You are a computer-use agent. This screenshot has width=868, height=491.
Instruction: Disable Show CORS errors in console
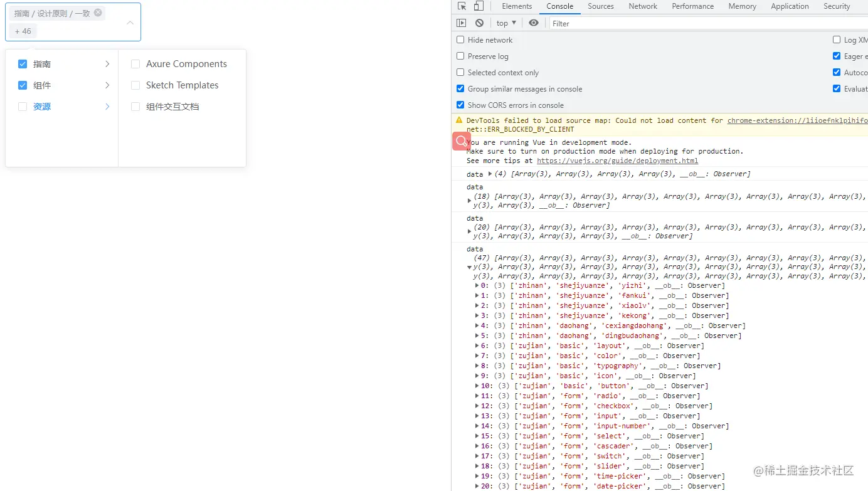[x=460, y=105]
